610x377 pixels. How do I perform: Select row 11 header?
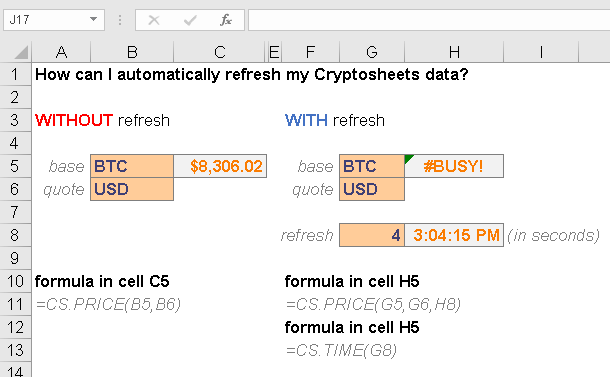(x=15, y=304)
